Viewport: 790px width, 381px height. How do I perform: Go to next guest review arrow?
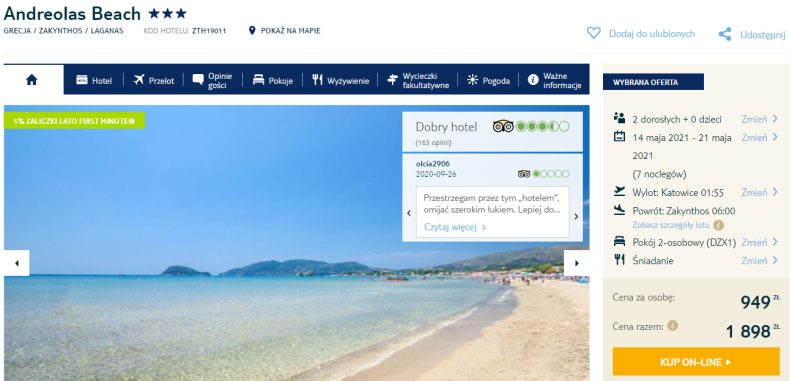576,217
